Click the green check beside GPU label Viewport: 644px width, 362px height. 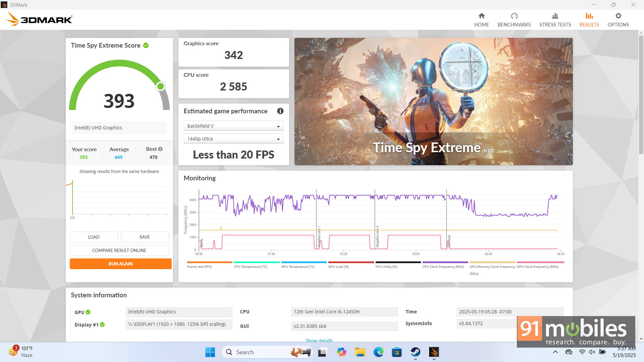point(88,312)
